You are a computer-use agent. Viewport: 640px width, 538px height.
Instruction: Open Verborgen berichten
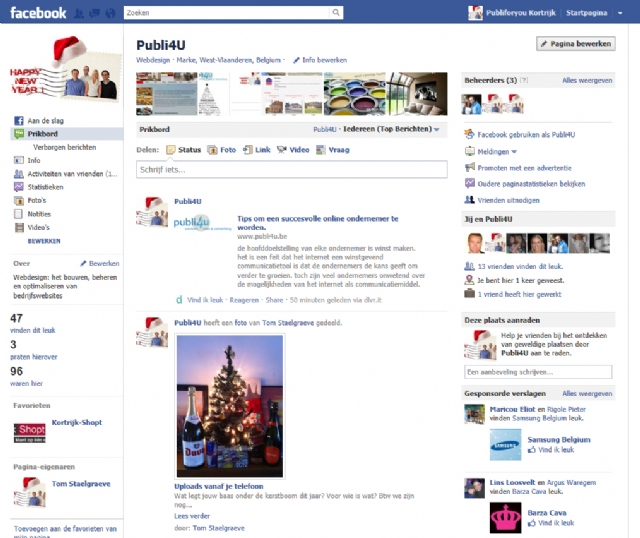[x=64, y=147]
